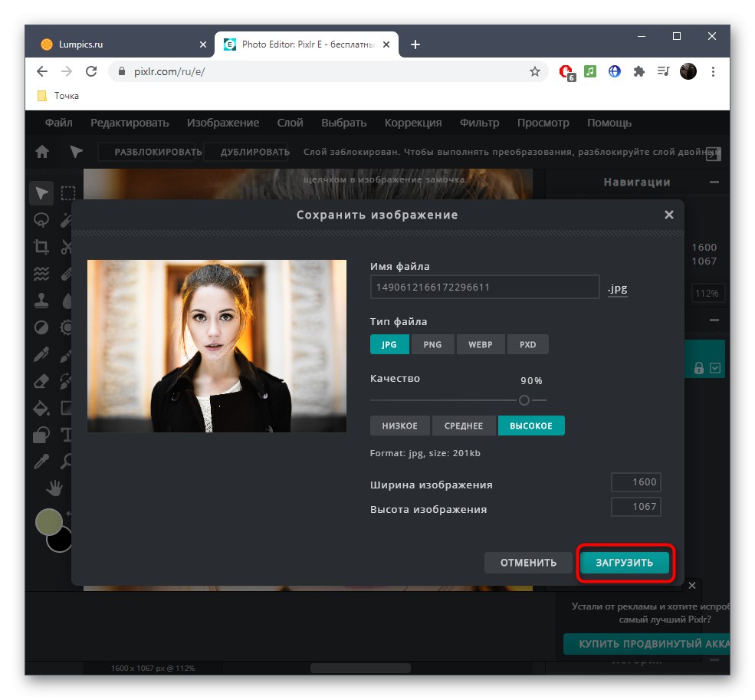Select the Lasso selection tool
This screenshot has width=755, height=700.
pos(41,220)
